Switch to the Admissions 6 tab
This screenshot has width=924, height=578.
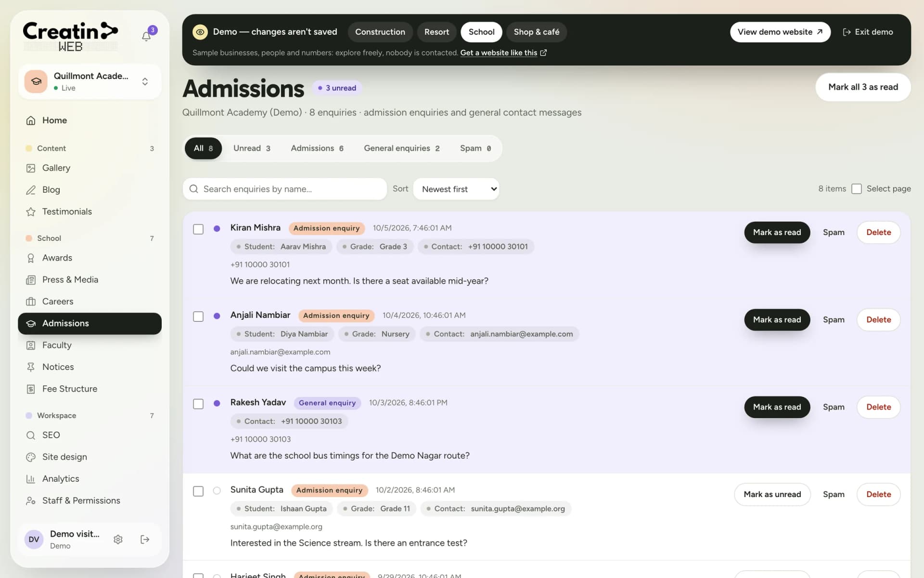click(317, 148)
